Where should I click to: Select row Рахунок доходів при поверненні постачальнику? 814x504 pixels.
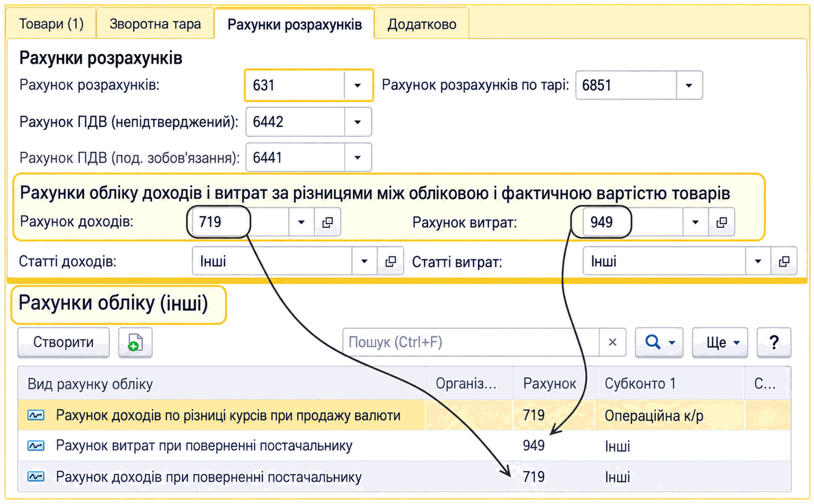pos(404,477)
